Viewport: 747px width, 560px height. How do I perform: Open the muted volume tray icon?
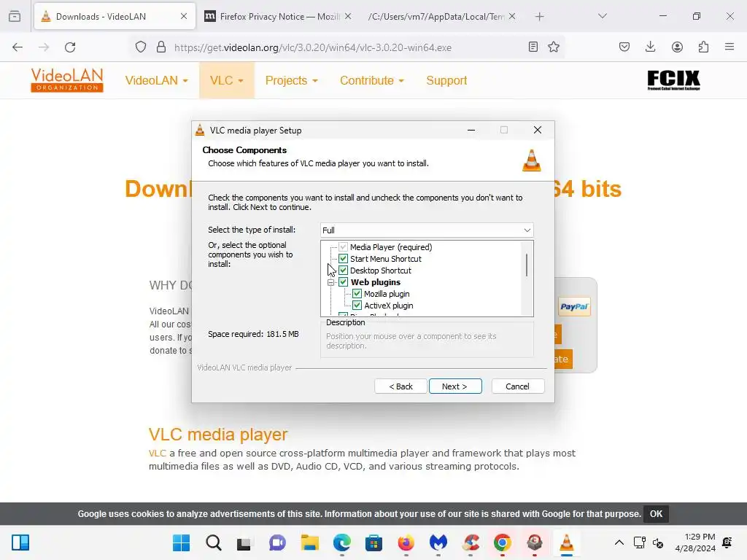658,542
